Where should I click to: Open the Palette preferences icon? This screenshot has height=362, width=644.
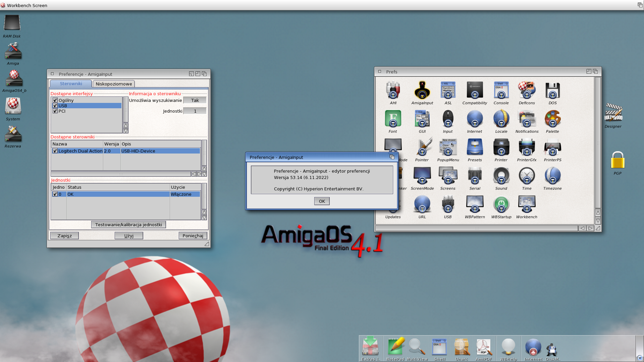click(x=552, y=119)
